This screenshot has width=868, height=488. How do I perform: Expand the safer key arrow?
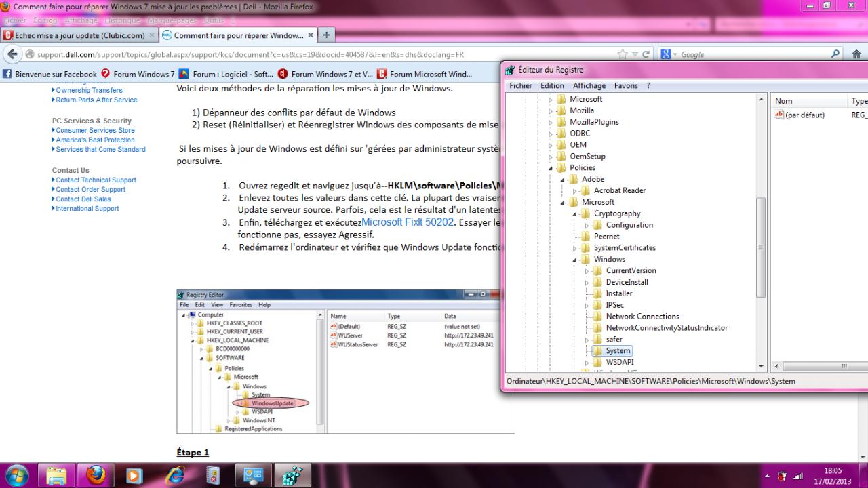pyautogui.click(x=587, y=340)
